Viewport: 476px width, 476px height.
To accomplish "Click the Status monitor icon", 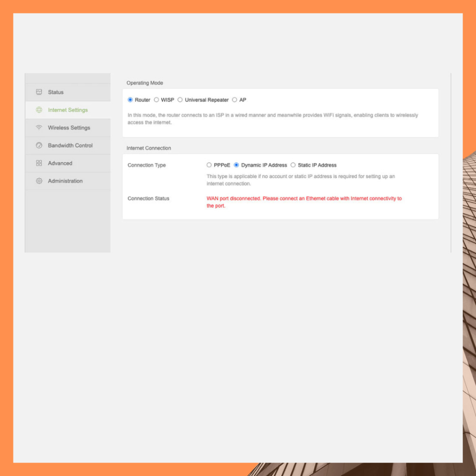I will [39, 92].
